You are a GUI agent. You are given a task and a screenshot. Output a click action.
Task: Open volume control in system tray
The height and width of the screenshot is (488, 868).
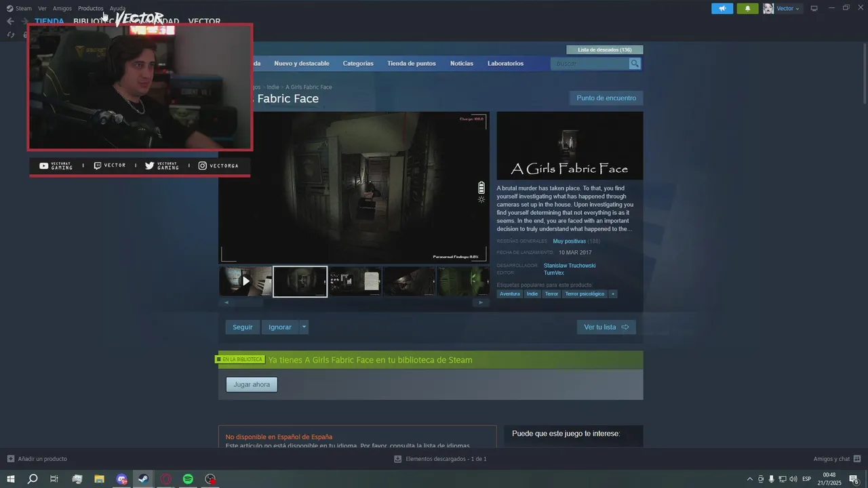click(793, 479)
